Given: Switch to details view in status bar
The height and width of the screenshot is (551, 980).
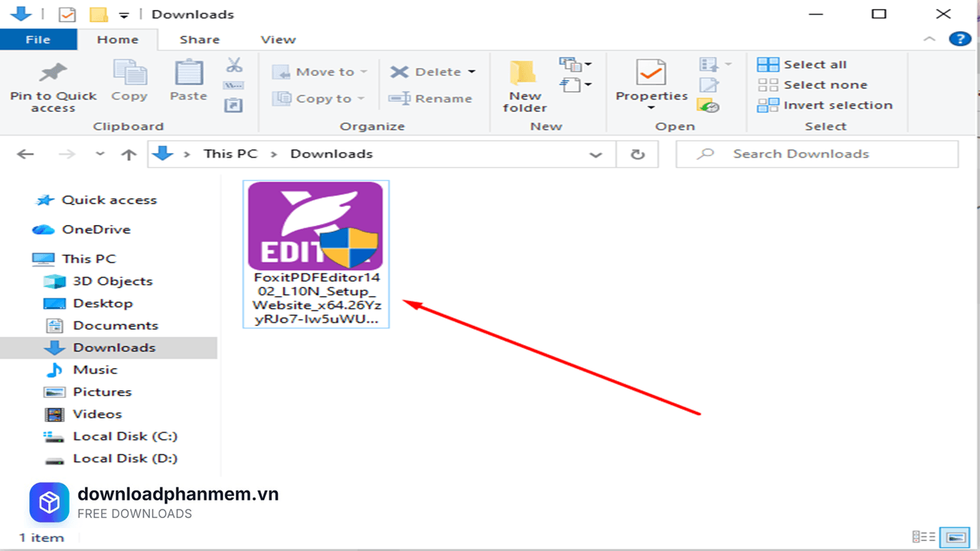Looking at the screenshot, I should [x=924, y=536].
